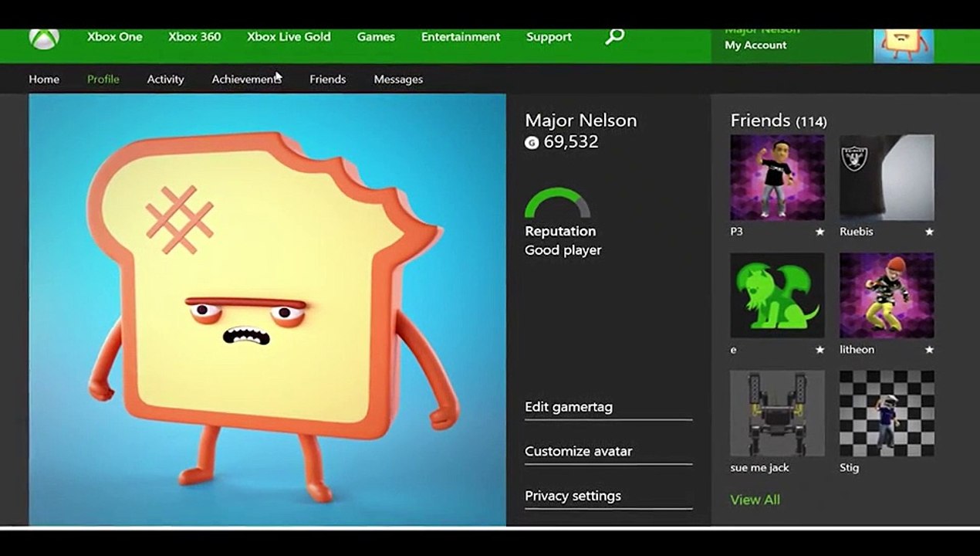The image size is (980, 556).
Task: Click the Friends (114) heading
Action: (x=779, y=120)
